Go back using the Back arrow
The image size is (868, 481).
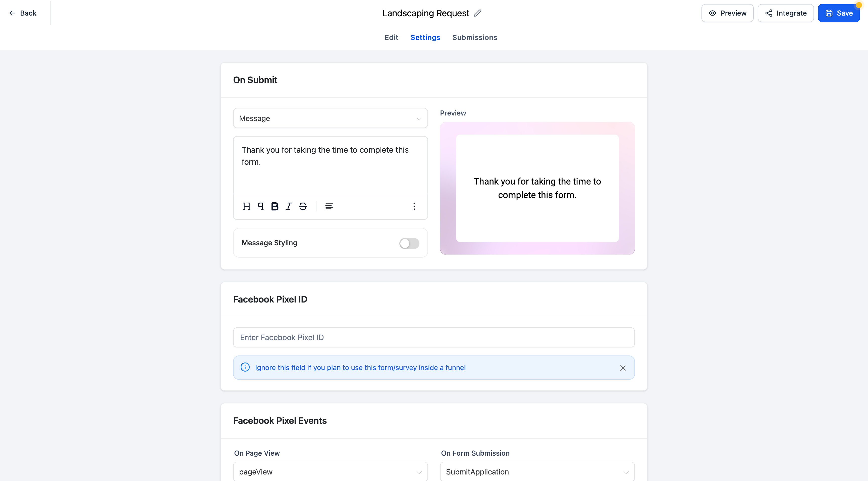[23, 13]
